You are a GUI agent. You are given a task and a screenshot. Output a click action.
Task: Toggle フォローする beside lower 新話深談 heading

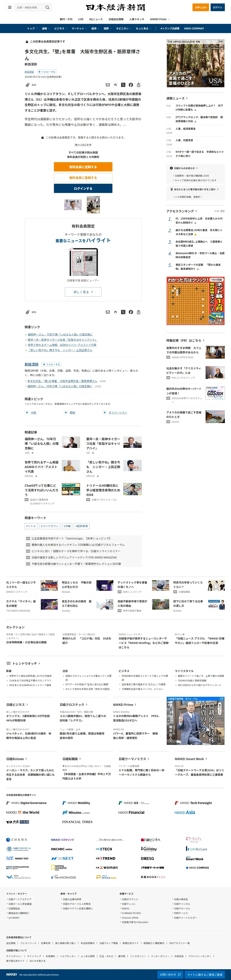51,364
